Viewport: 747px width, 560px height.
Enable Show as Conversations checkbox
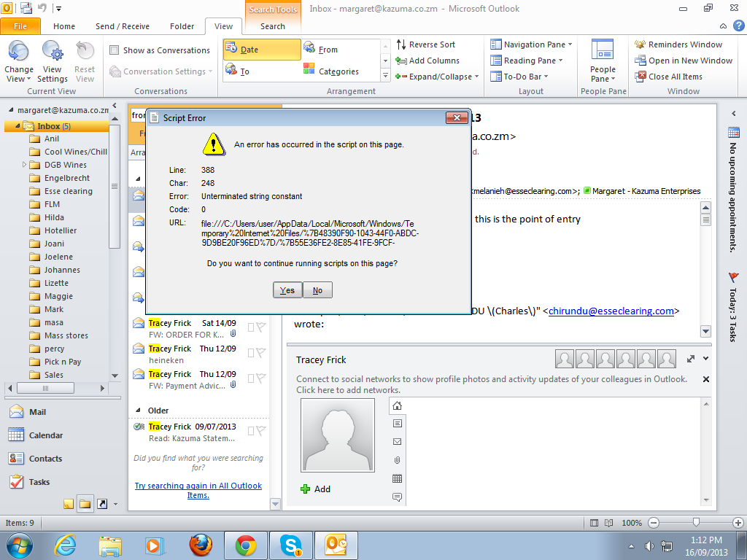pos(115,50)
